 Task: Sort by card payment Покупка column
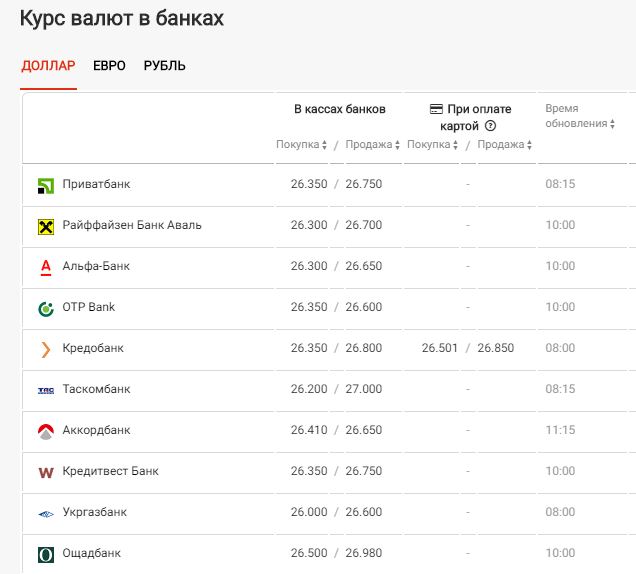(x=432, y=144)
